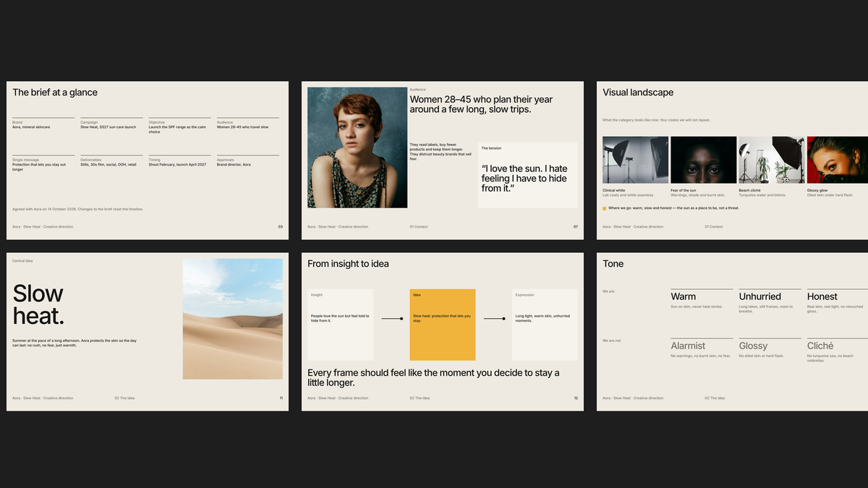
Task: Click Sun on skin, never heat stroke.
Action: (x=697, y=307)
